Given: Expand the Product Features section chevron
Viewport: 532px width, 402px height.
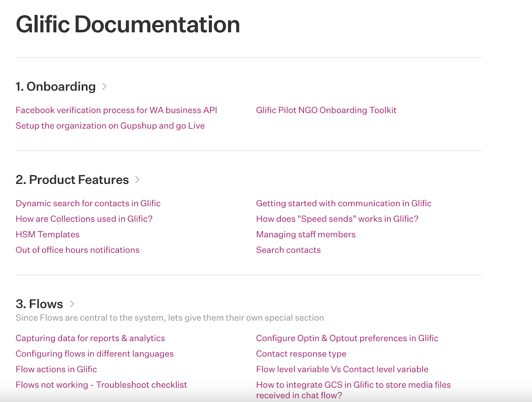Looking at the screenshot, I should 137,180.
